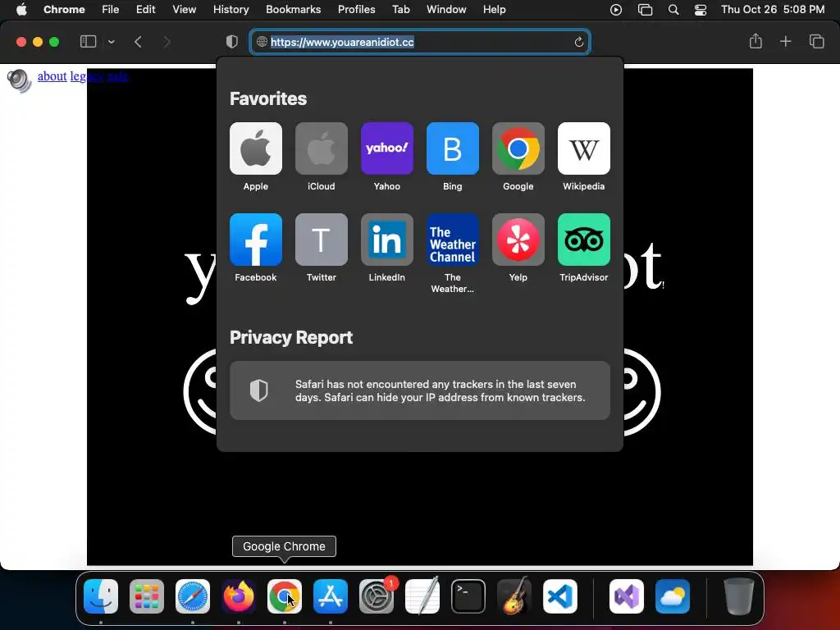Open TextEdit from the Dock

click(x=422, y=596)
